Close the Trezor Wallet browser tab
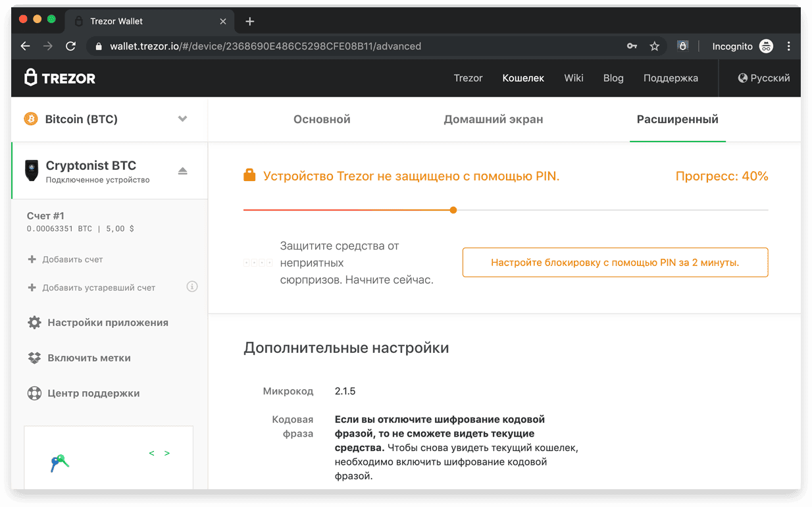The image size is (812, 507). [223, 21]
